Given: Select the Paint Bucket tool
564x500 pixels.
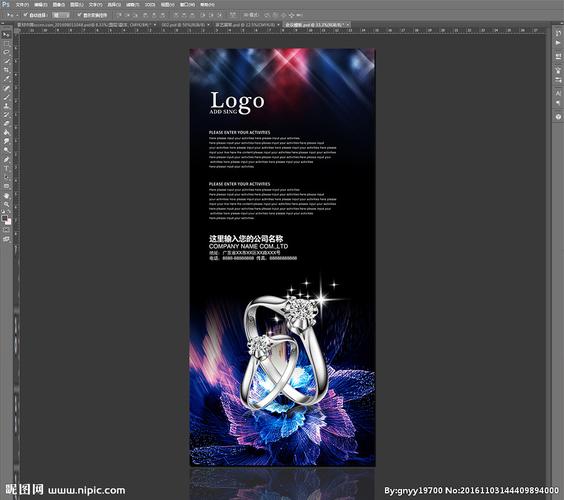Looking at the screenshot, I should tap(6, 133).
